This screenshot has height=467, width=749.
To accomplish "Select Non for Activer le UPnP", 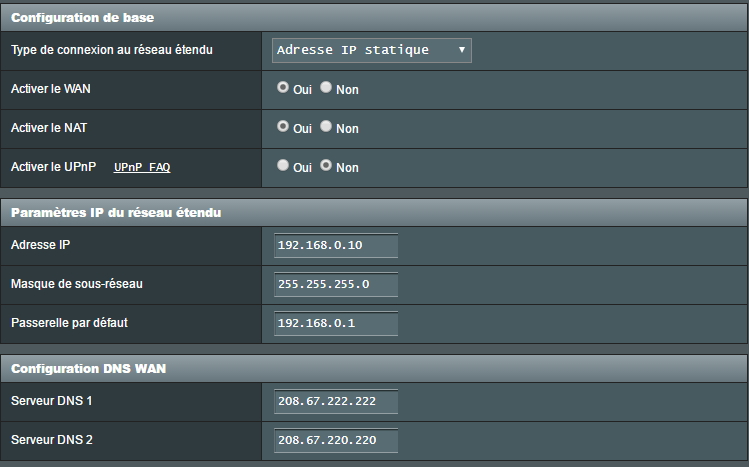I will [x=326, y=165].
